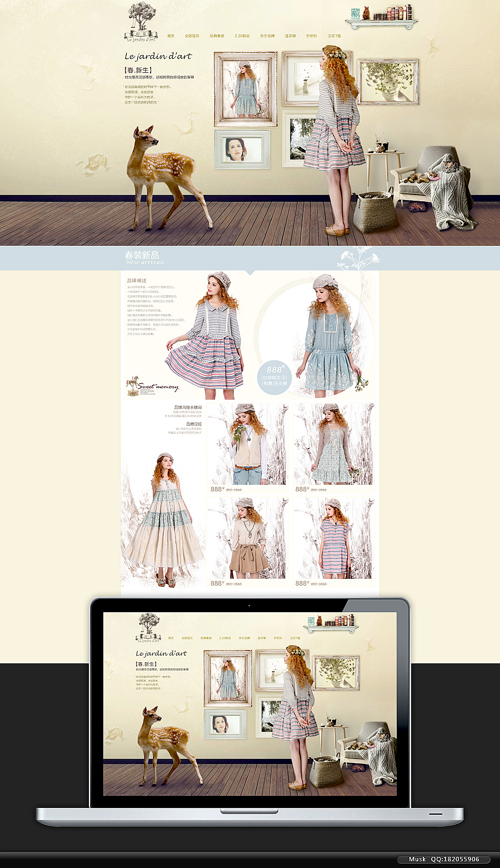Click the 888 price in the blue circle
This screenshot has height=868, width=500.
click(x=276, y=369)
